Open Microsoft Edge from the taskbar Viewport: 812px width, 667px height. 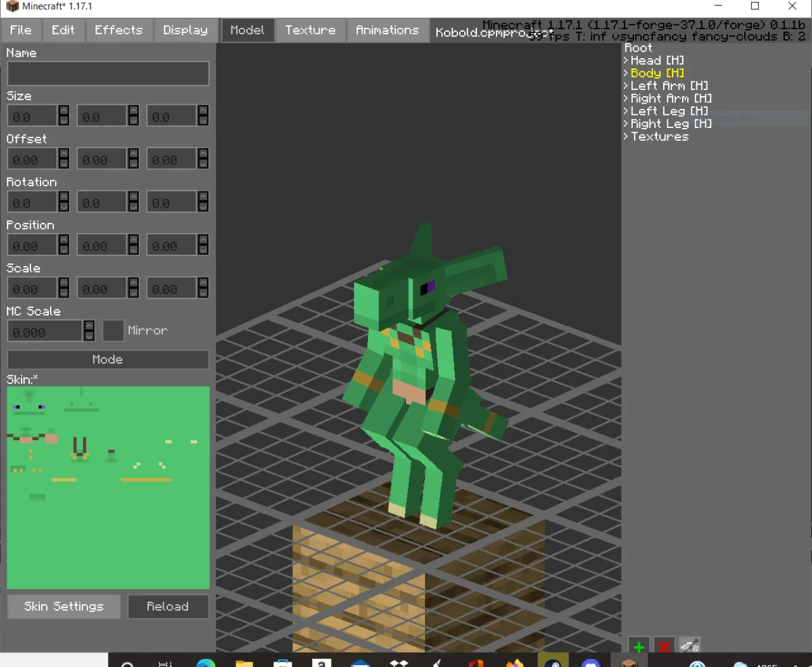[206, 662]
